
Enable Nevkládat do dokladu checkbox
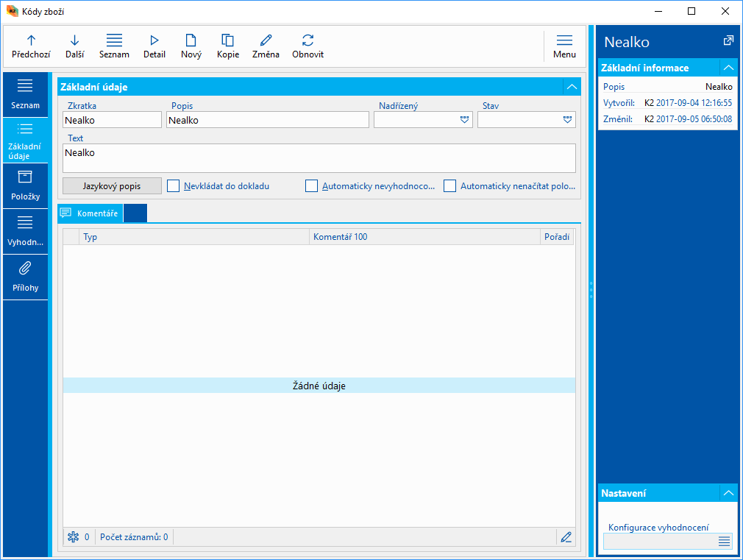pos(174,186)
